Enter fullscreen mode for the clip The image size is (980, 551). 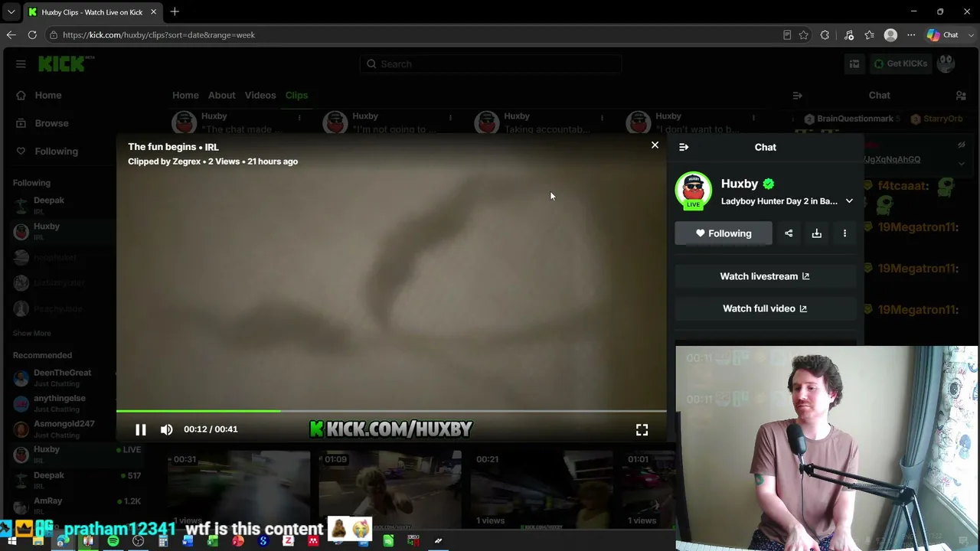(642, 429)
